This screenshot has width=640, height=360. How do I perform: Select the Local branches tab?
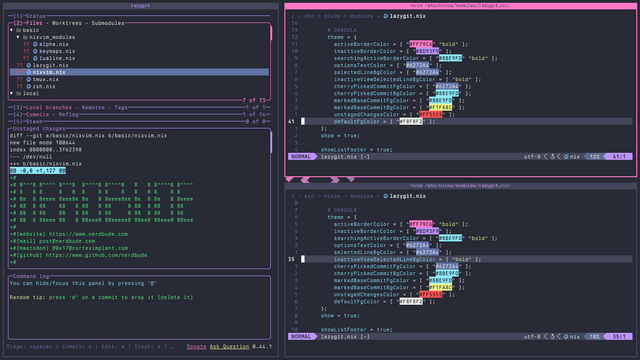49,107
